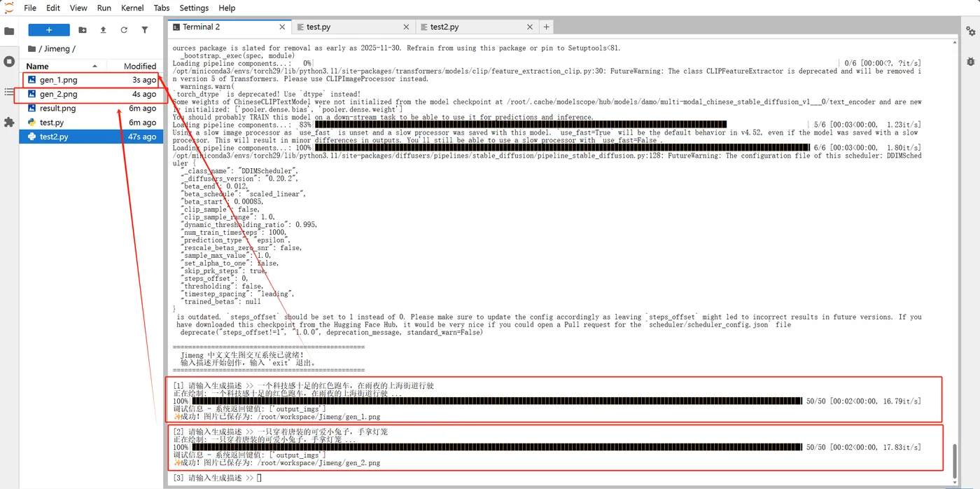The width and height of the screenshot is (980, 489).
Task: Click the root folder breadcrumb icon
Action: [31, 49]
